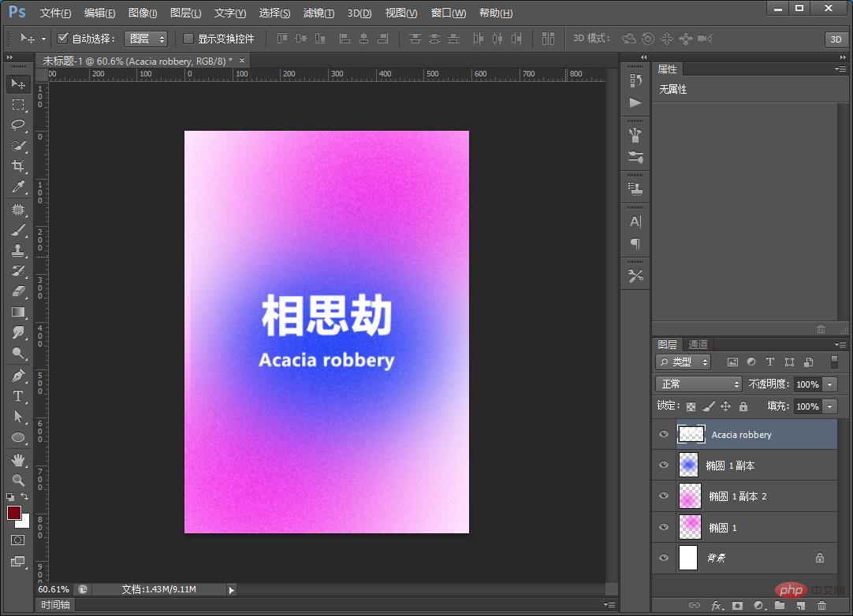Click the 3D button at top right
The height and width of the screenshot is (616, 853).
(x=835, y=39)
